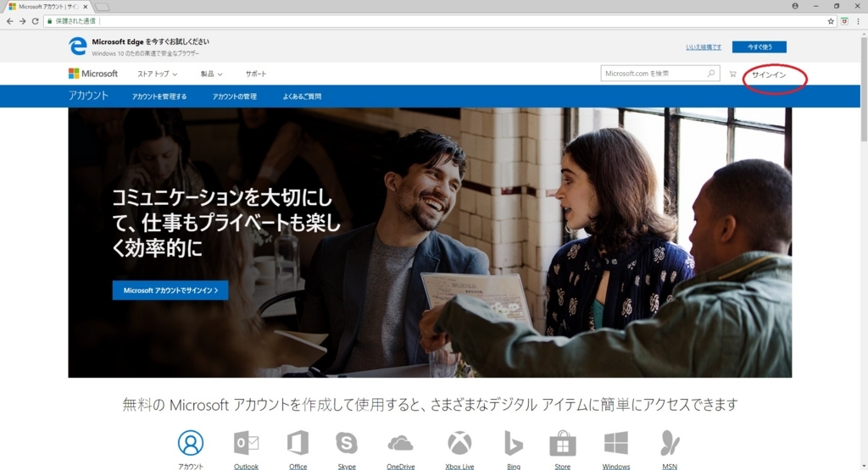This screenshot has width=868, height=470.
Task: Open the Skype icon
Action: coord(347,443)
